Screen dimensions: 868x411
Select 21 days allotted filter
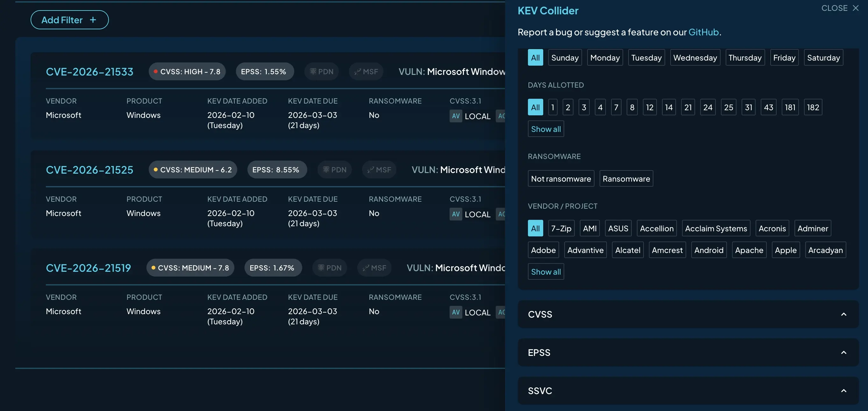688,107
